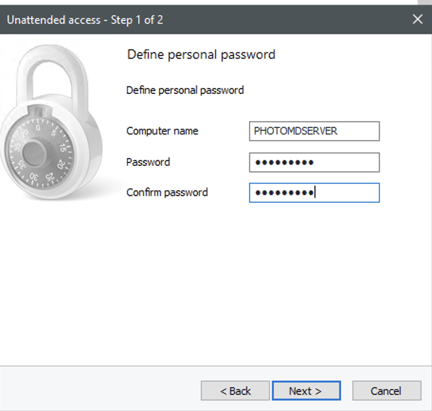Focus the Password input field
Viewport: 432px width, 411px height.
click(x=314, y=162)
